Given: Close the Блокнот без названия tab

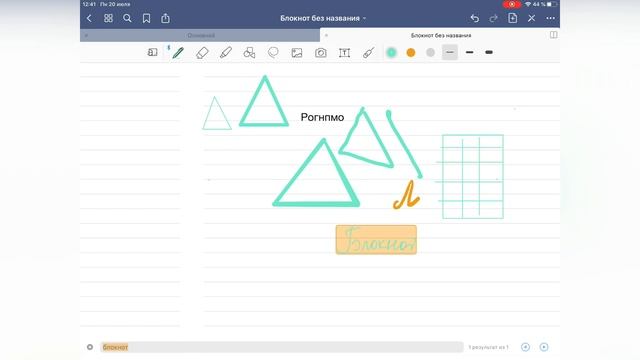Looking at the screenshot, I should tap(326, 36).
